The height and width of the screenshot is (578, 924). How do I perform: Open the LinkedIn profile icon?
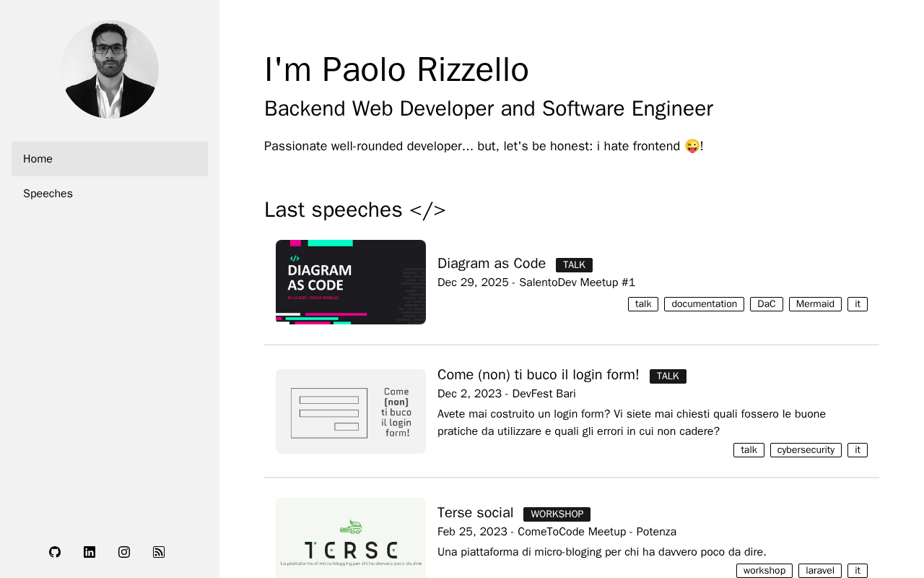pyautogui.click(x=90, y=552)
